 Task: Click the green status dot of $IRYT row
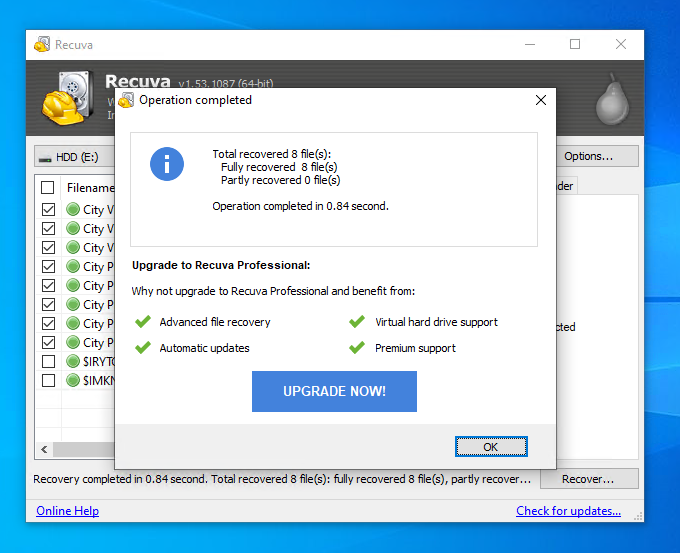coord(73,361)
